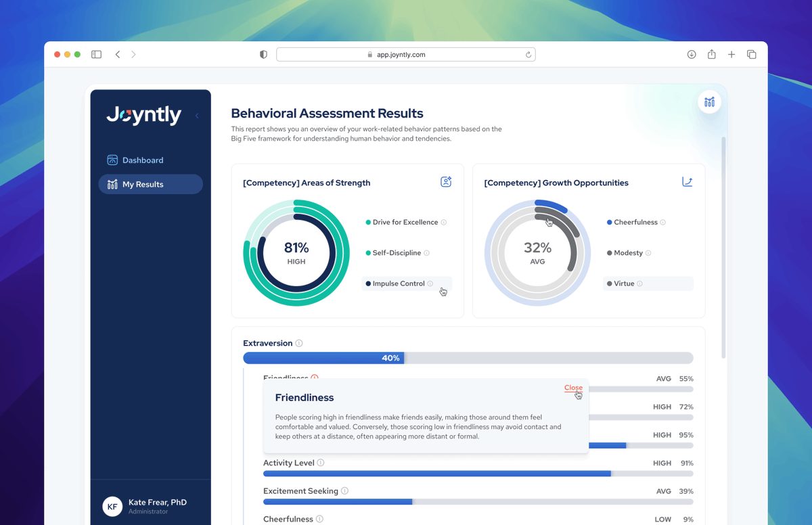Select My Results in sidebar
The width and height of the screenshot is (812, 525).
[x=150, y=184]
